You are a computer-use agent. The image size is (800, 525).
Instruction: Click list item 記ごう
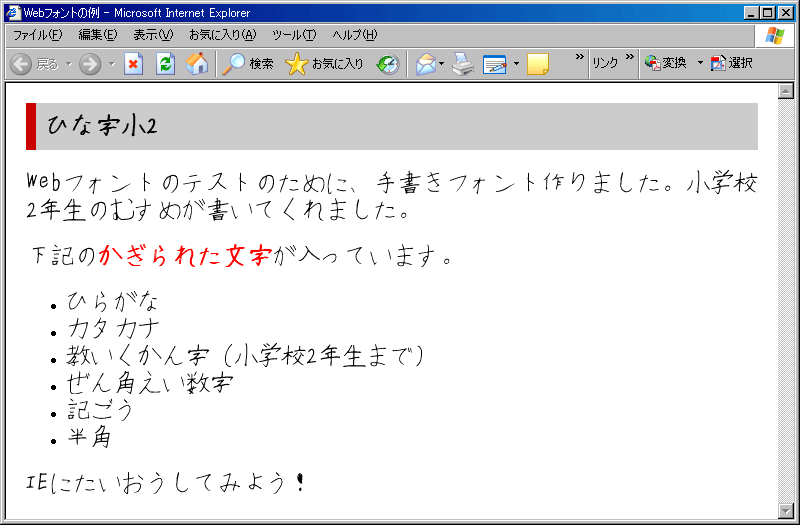(x=100, y=410)
